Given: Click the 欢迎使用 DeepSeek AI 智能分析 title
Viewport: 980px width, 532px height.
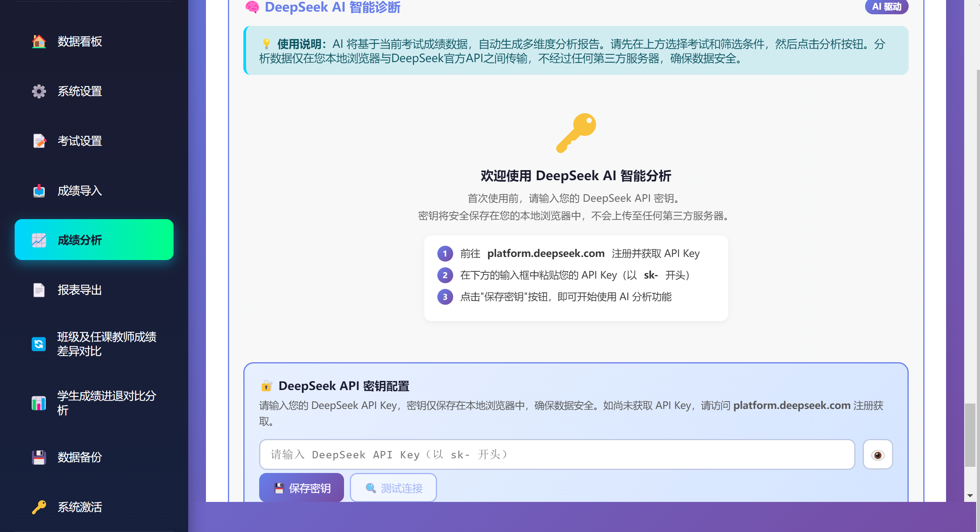Looking at the screenshot, I should pyautogui.click(x=576, y=176).
